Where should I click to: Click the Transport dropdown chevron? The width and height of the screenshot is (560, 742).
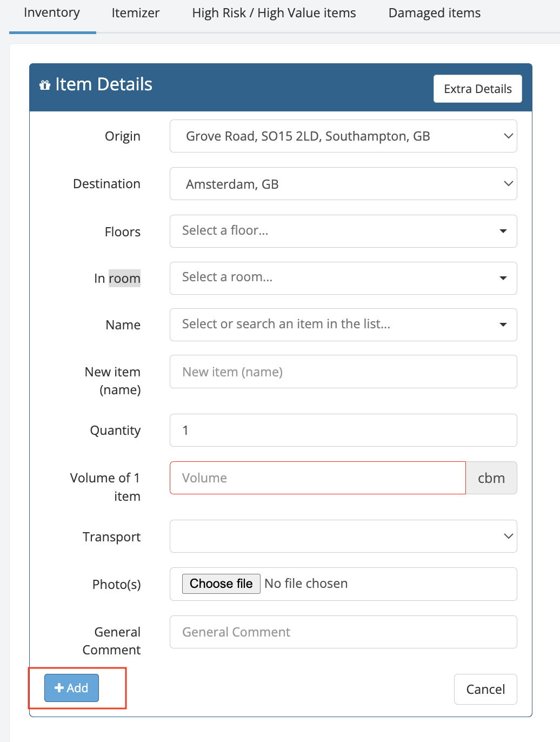pos(508,536)
